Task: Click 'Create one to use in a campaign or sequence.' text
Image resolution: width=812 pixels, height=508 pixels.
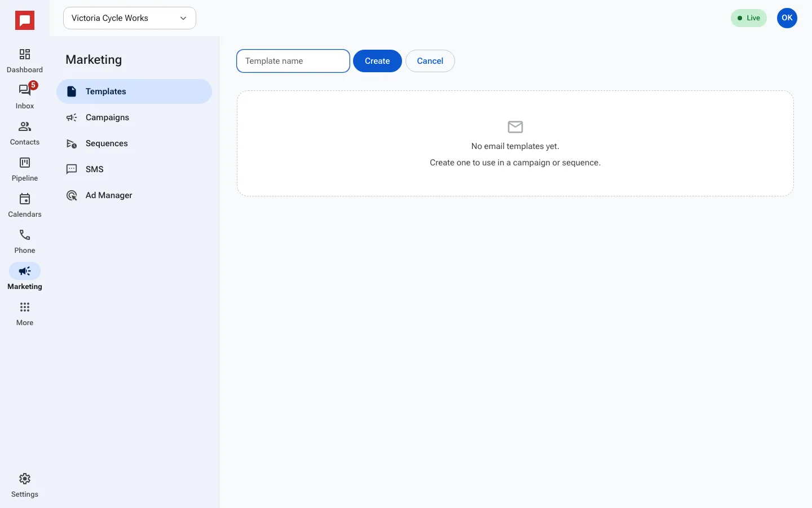Action: 515,163
